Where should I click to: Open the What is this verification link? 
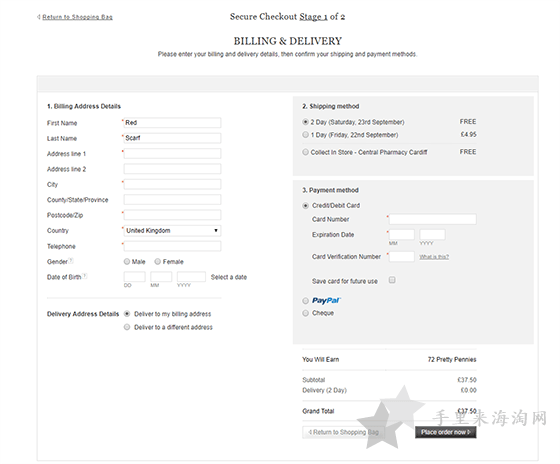[x=434, y=257]
